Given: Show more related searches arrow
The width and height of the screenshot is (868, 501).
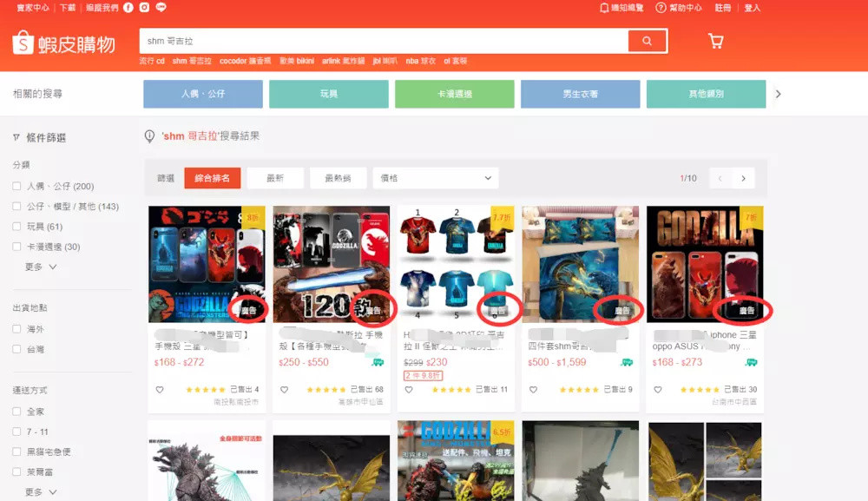Looking at the screenshot, I should (779, 94).
